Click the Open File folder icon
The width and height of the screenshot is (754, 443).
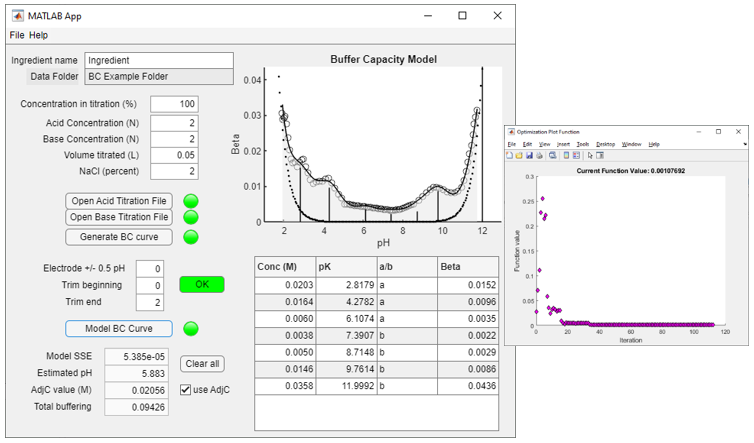point(519,155)
